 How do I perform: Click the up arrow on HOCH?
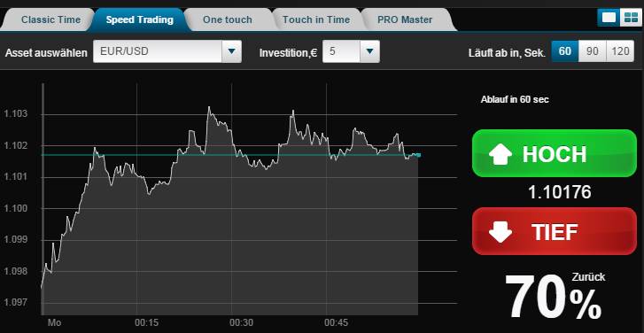pos(500,154)
